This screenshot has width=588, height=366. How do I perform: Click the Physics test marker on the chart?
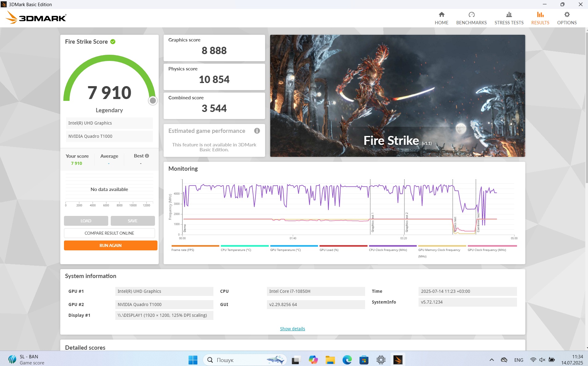click(x=455, y=224)
